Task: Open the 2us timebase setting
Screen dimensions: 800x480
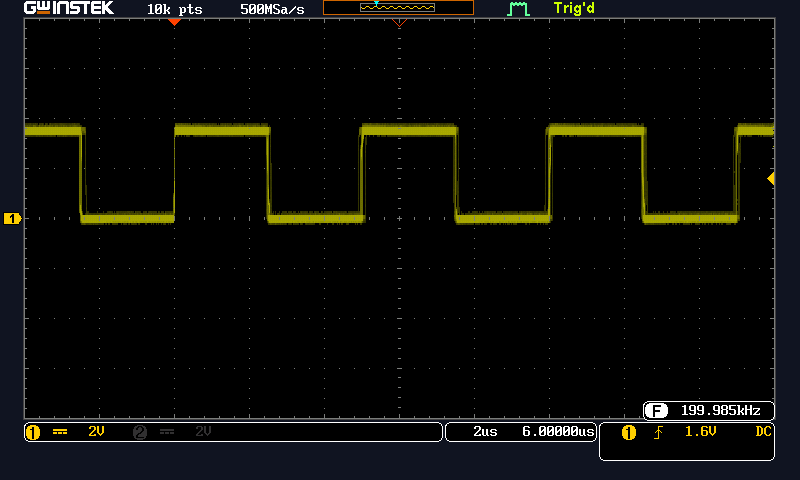Action: coord(485,432)
